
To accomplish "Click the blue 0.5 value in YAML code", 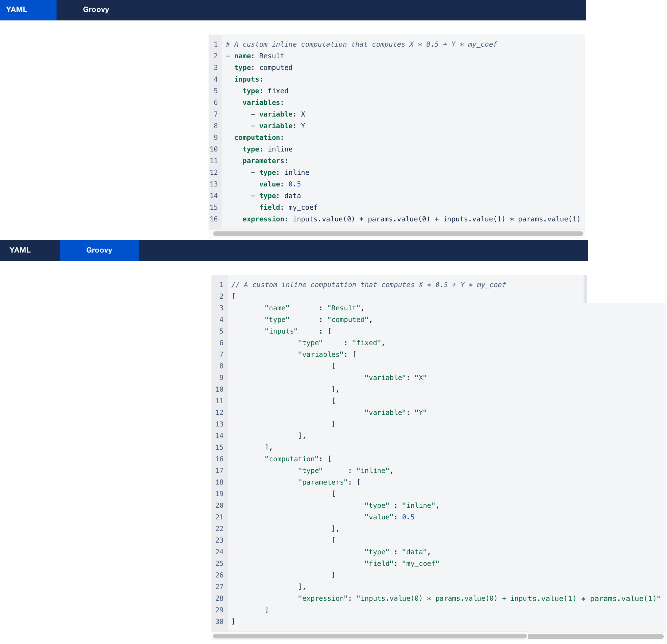I will coord(294,184).
